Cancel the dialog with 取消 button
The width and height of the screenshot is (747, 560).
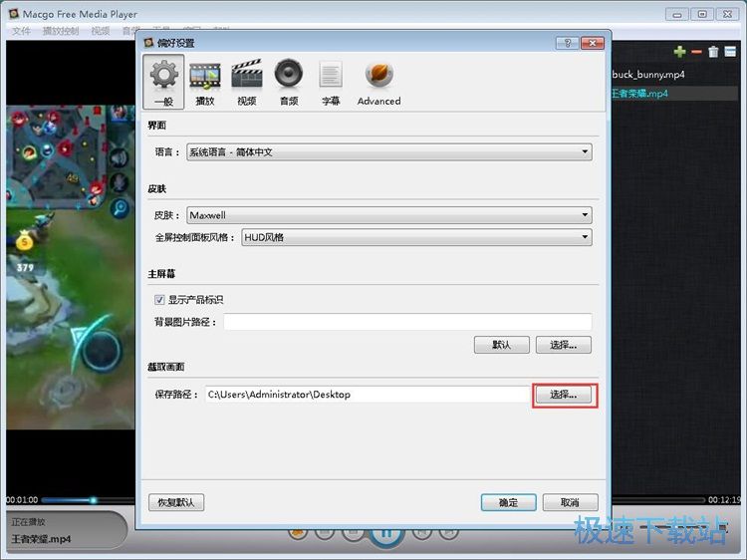pos(570,502)
